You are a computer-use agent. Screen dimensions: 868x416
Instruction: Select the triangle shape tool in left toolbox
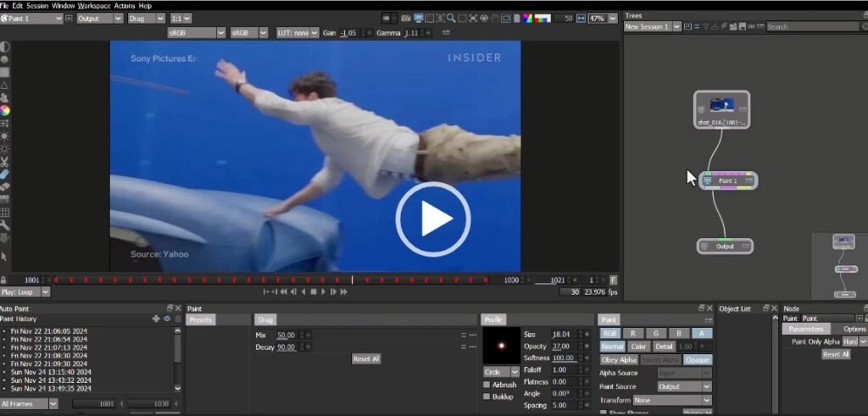4,86
